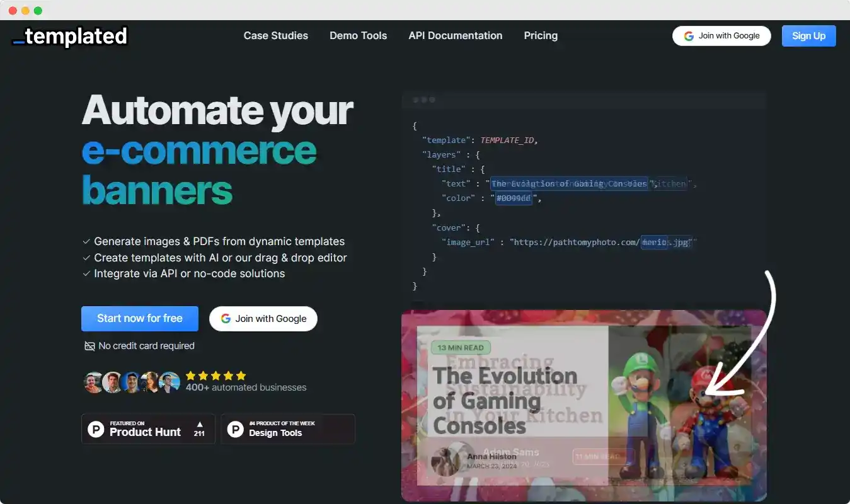
Task: Click the traffic-light dots on the code window
Action: [424, 100]
